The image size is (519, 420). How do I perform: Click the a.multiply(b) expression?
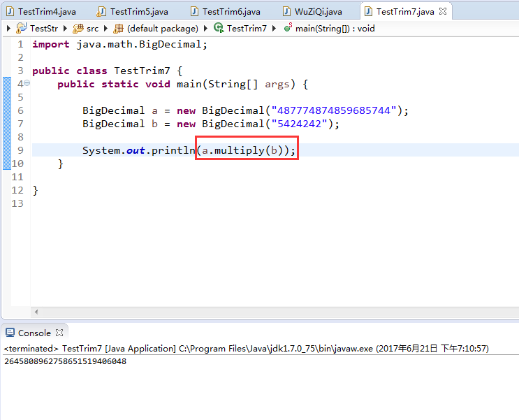[242, 150]
